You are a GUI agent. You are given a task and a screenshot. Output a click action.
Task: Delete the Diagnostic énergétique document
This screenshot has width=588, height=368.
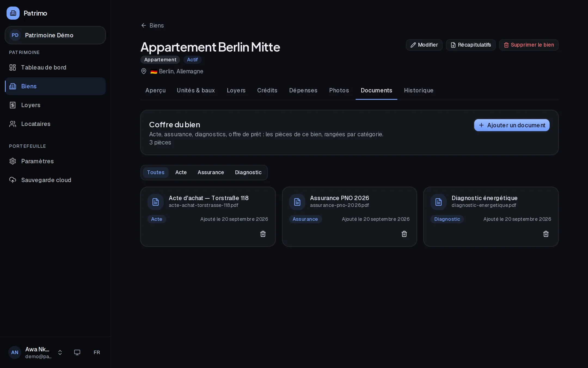(546, 234)
